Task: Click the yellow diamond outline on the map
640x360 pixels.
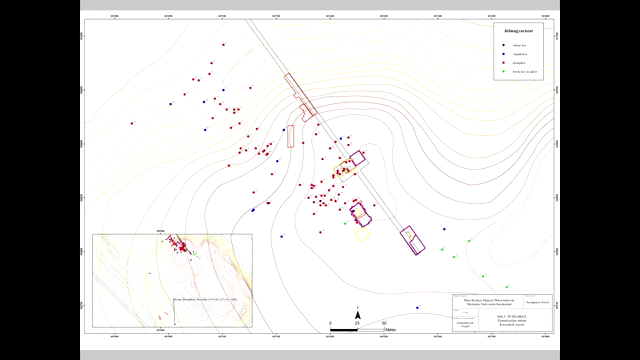Action: click(362, 234)
